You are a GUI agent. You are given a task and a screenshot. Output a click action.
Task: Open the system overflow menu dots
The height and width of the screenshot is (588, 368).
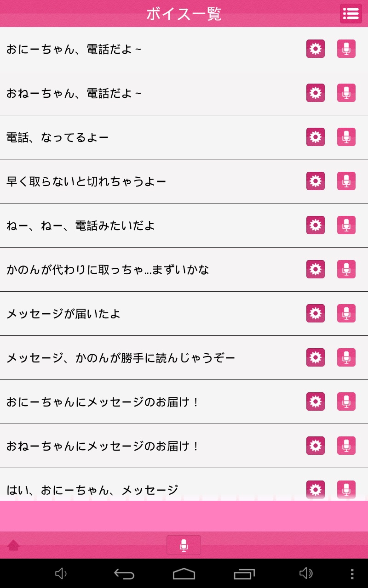coord(352,574)
